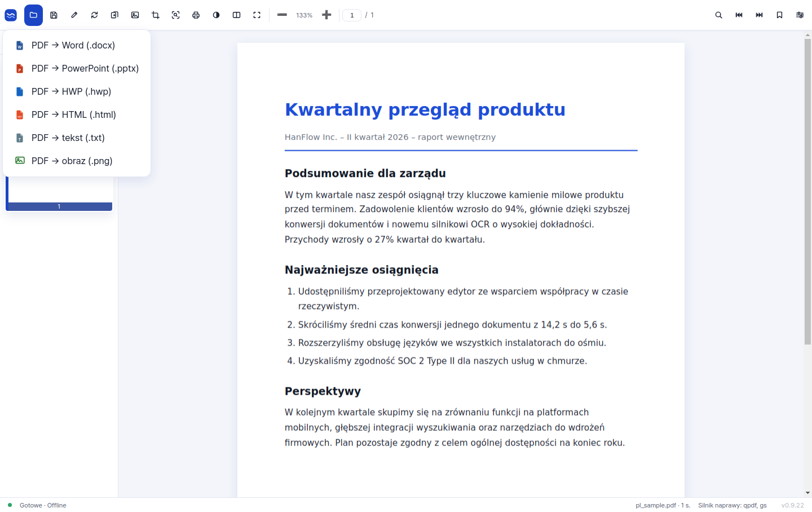Choose PDF → PowerPoint (.pptx)

coord(77,68)
